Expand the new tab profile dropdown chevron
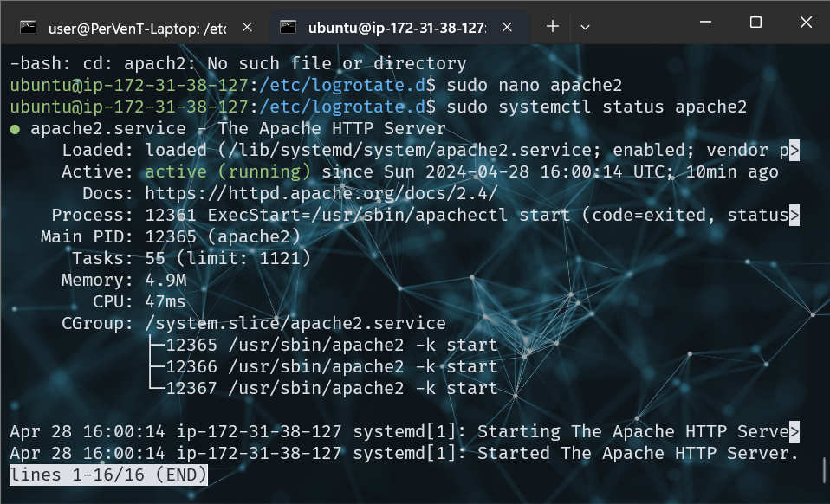830x504 pixels. pyautogui.click(x=585, y=27)
